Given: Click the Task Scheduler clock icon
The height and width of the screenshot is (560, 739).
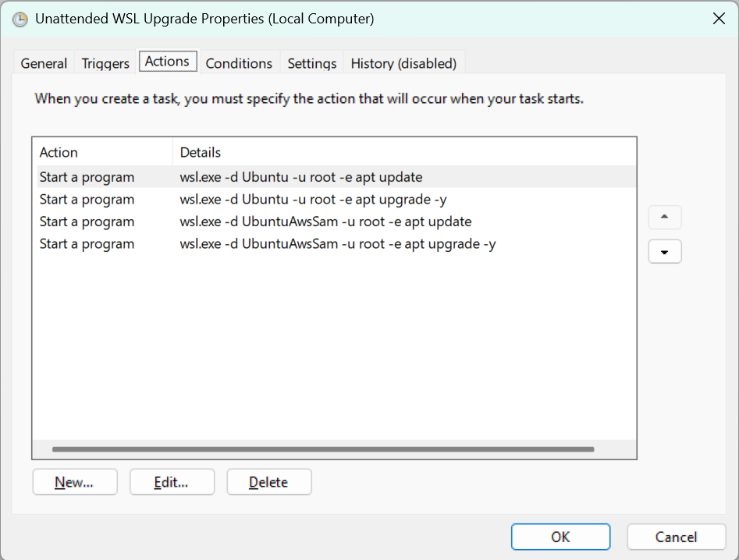Looking at the screenshot, I should pyautogui.click(x=20, y=18).
